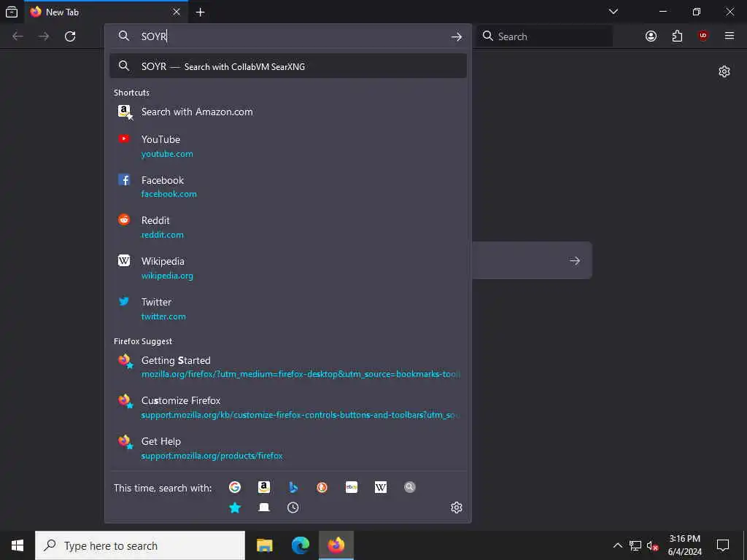
Task: Search open tabs with the tabs icon
Action: [x=264, y=507]
